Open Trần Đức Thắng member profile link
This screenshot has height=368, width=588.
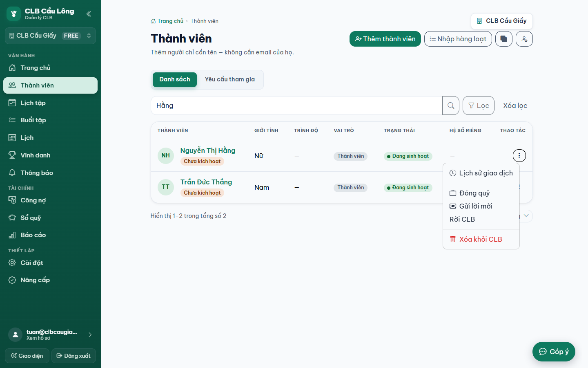pyautogui.click(x=206, y=182)
